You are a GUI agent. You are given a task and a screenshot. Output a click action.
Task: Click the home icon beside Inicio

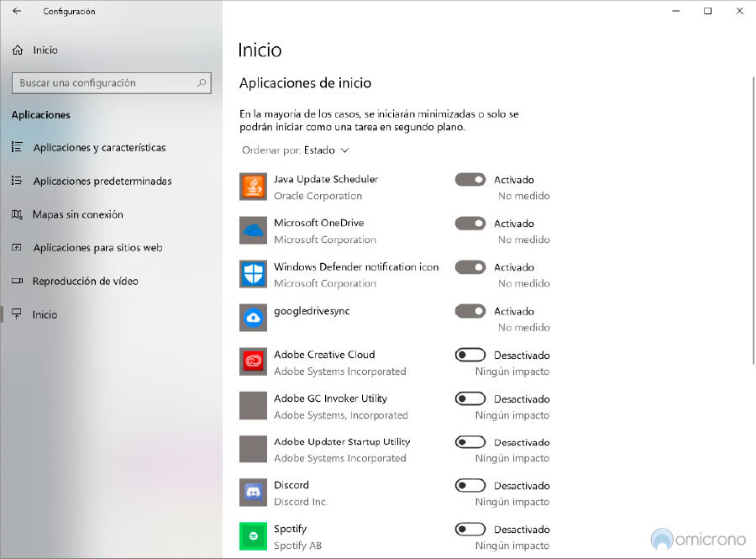(x=18, y=50)
